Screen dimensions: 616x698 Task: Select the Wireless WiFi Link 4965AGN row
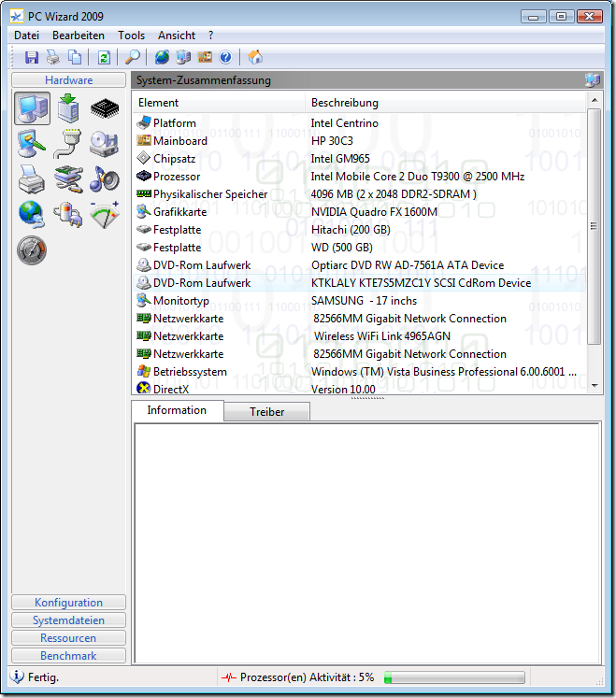tap(359, 336)
